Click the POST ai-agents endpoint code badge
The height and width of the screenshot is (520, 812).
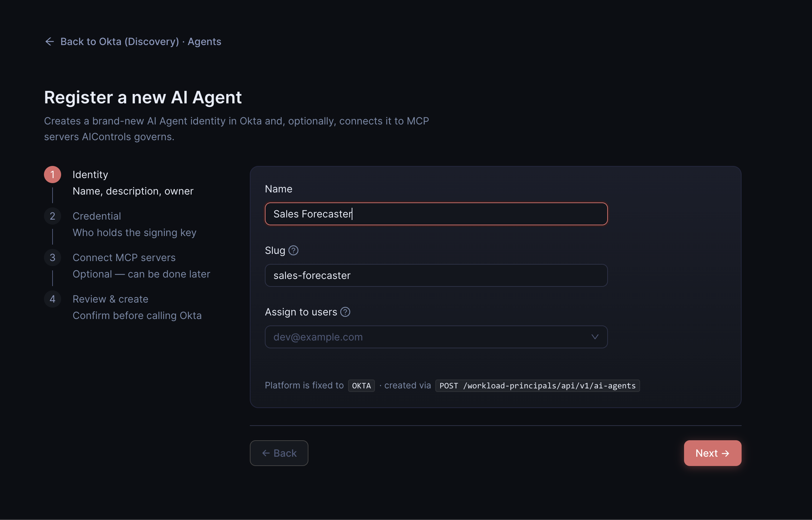538,386
